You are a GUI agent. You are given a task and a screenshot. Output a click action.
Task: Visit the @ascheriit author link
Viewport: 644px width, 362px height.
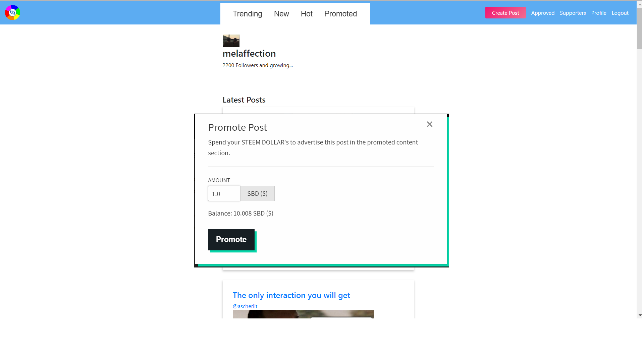245,306
